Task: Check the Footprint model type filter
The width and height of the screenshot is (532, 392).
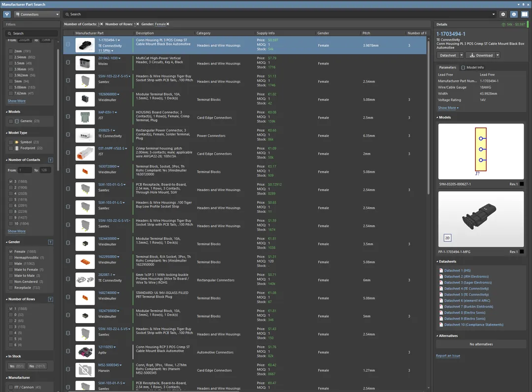Action: pyautogui.click(x=11, y=148)
